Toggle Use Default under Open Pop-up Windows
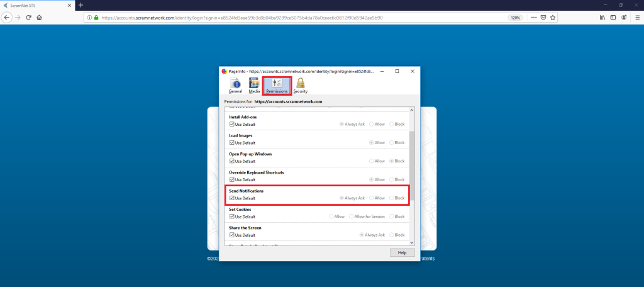The image size is (644, 287). pyautogui.click(x=232, y=161)
